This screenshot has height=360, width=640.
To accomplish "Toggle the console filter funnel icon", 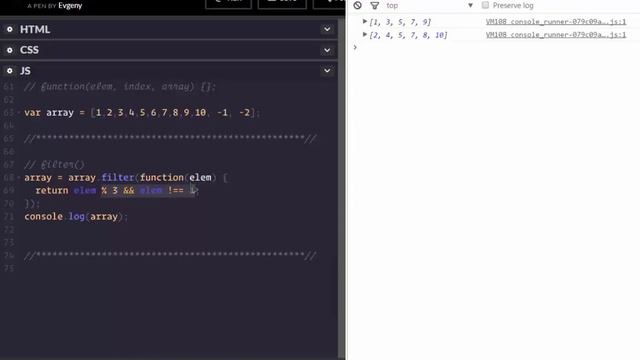I will click(374, 5).
